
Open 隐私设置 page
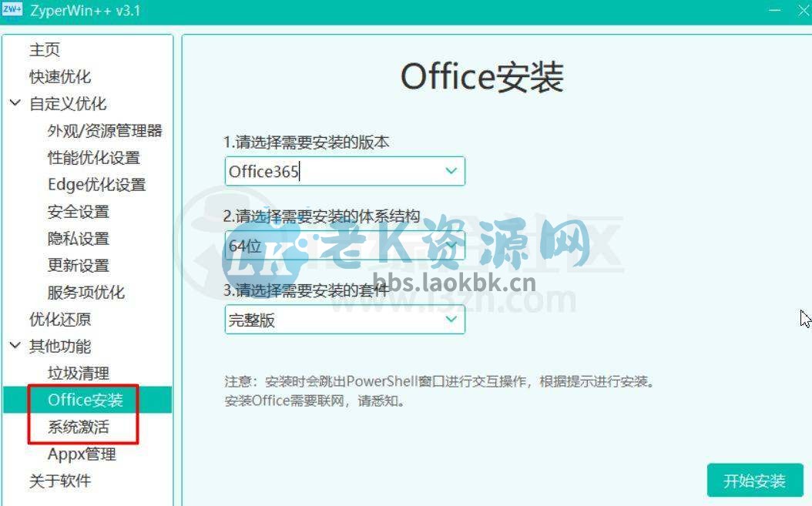[79, 238]
